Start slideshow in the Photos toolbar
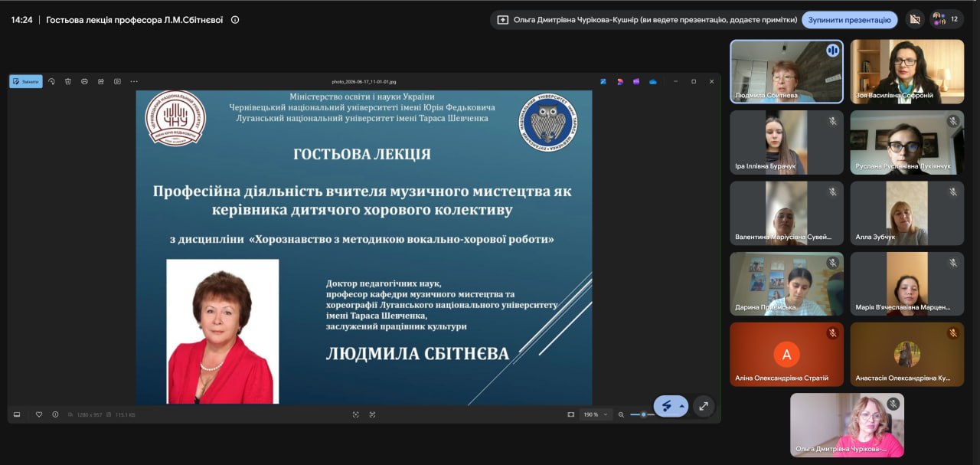The image size is (980, 465). (117, 81)
